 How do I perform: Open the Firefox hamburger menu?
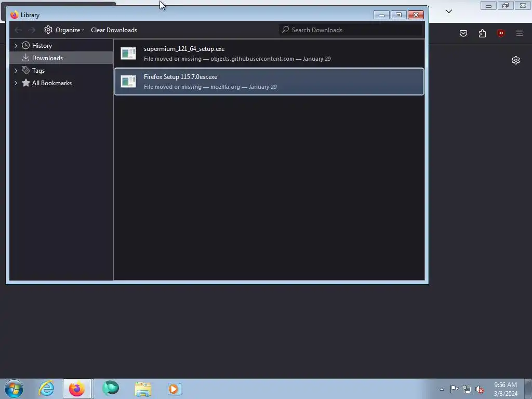520,33
